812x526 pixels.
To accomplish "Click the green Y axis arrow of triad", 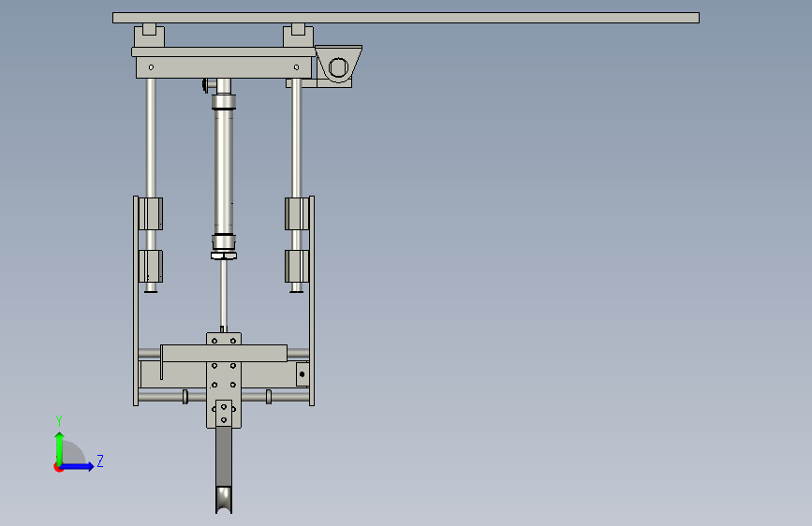I will pyautogui.click(x=60, y=447).
